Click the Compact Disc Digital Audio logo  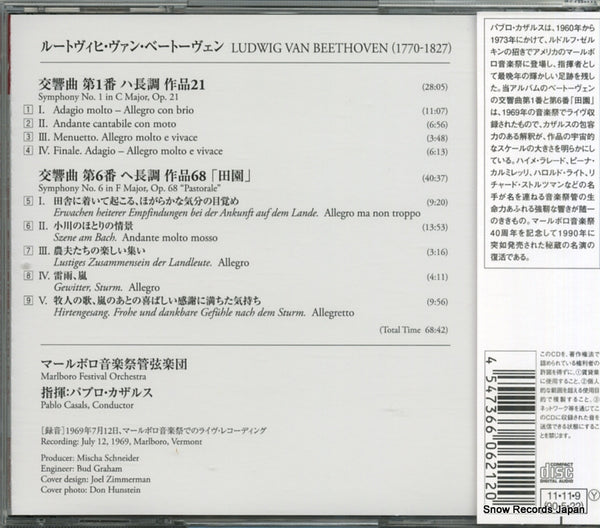[556, 473]
